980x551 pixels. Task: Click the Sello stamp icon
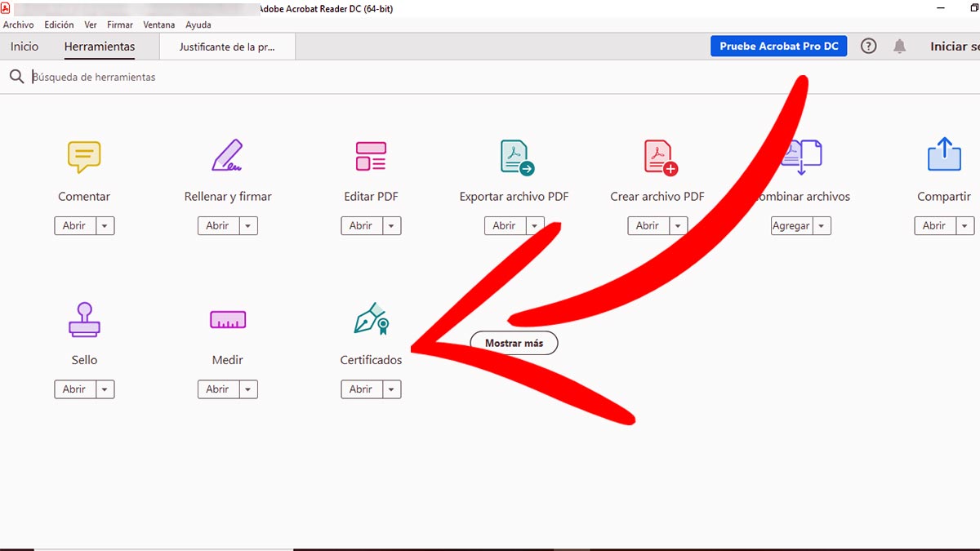click(x=84, y=319)
